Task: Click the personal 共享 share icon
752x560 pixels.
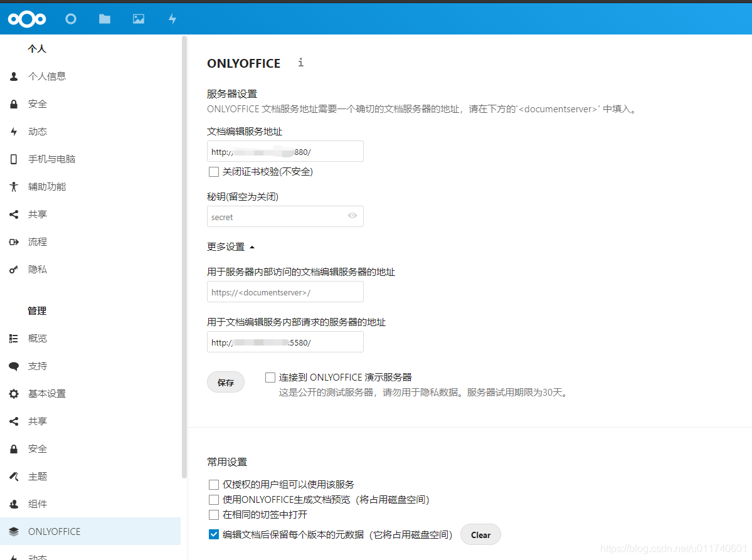Action: [14, 214]
